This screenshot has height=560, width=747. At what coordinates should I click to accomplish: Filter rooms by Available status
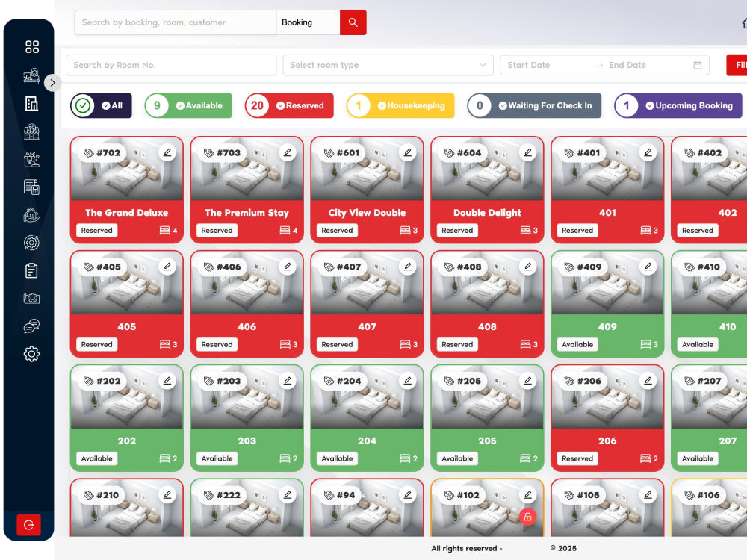point(188,106)
